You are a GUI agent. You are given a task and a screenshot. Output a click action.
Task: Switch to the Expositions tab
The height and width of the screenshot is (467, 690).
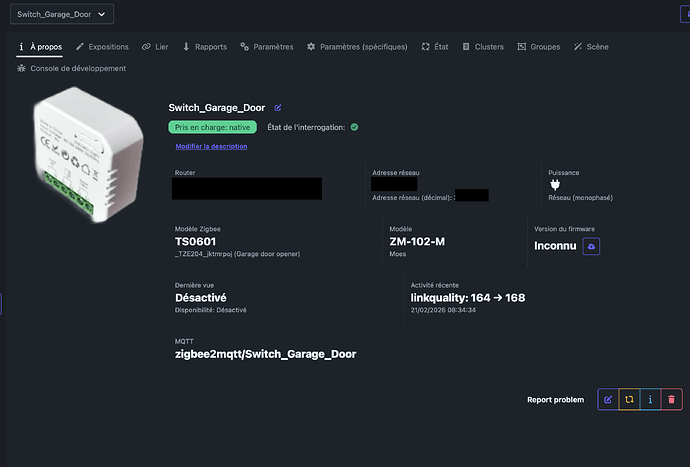click(102, 47)
